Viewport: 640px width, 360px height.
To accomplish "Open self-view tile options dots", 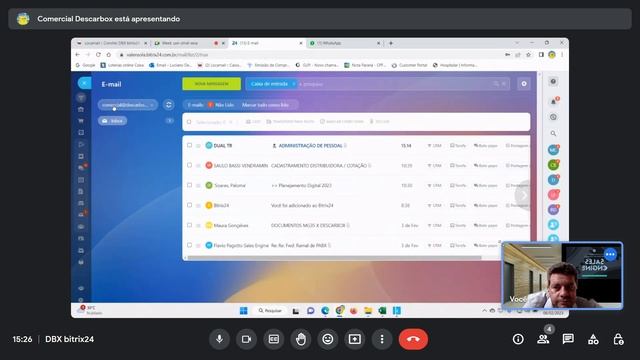I will [x=610, y=254].
